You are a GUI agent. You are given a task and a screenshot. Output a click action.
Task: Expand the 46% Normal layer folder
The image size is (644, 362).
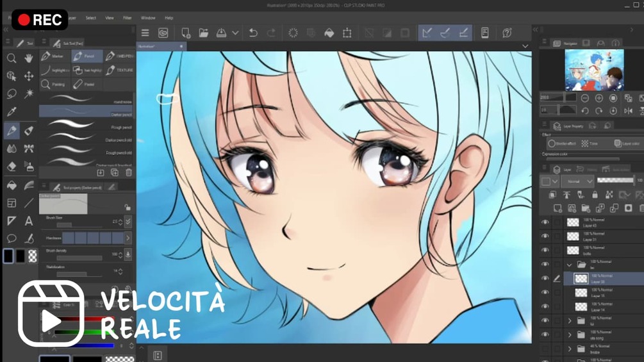click(x=570, y=349)
